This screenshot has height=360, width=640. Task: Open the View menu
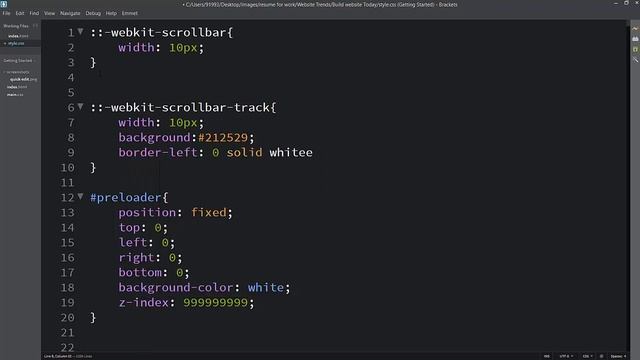coord(49,13)
